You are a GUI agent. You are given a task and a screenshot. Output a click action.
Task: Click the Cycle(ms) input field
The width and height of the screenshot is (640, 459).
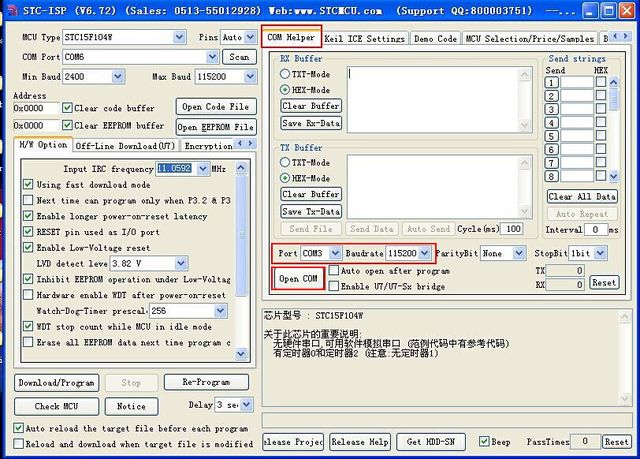[x=512, y=228]
